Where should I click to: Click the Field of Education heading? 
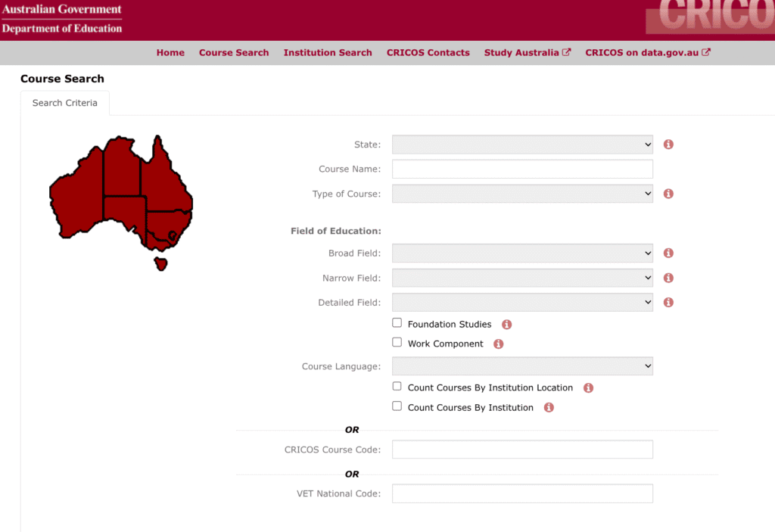335,231
